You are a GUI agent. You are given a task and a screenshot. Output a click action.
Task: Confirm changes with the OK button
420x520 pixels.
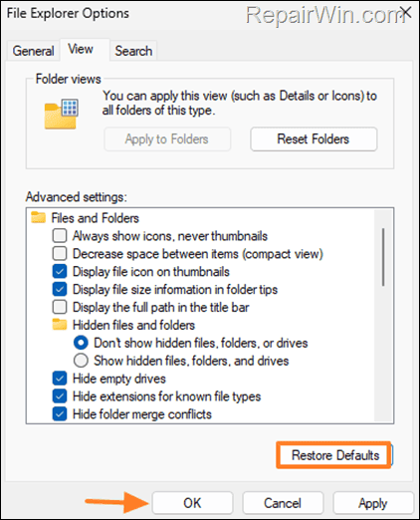pos(192,503)
